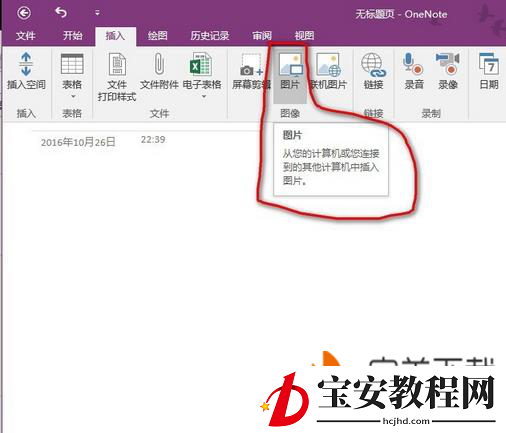Open the 历史记录 tab
The height and width of the screenshot is (433, 506).
(210, 35)
